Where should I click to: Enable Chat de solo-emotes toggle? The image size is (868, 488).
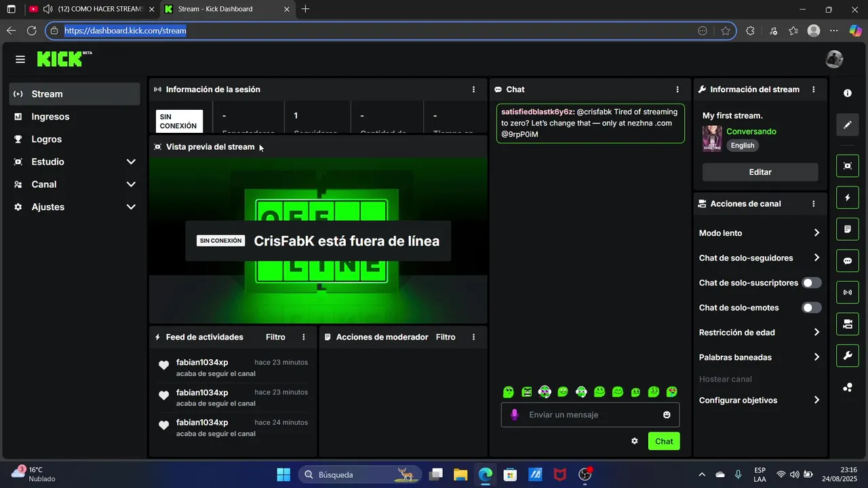[812, 308]
